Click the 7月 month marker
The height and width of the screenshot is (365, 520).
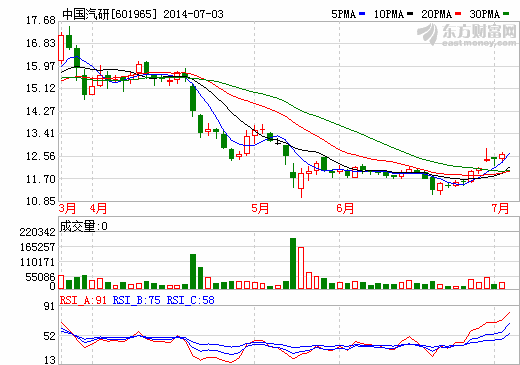500,209
